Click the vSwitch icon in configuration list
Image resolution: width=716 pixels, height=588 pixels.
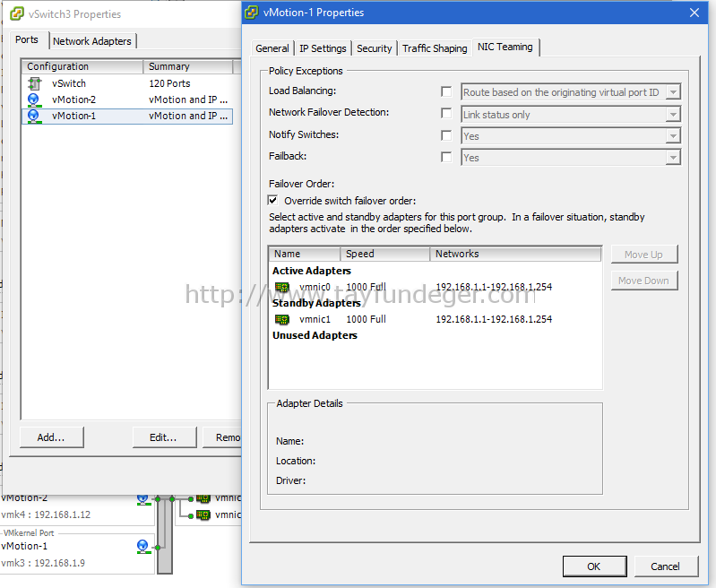35,83
